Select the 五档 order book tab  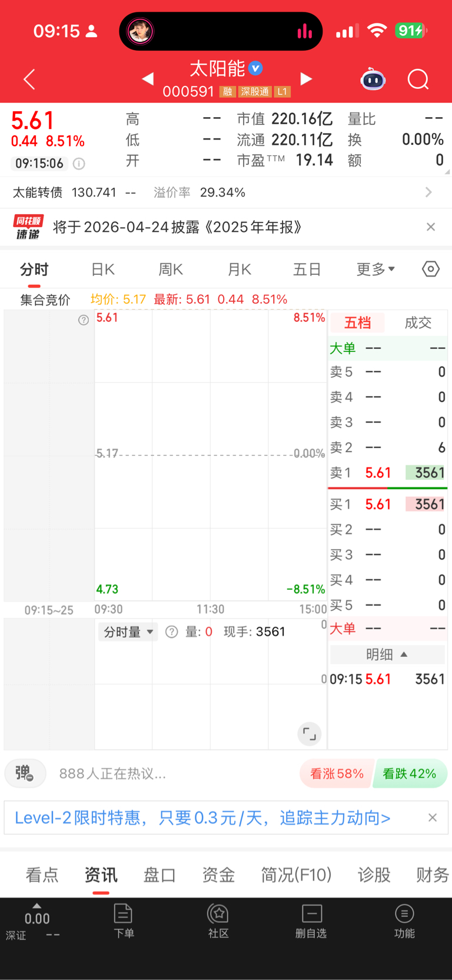pos(357,323)
